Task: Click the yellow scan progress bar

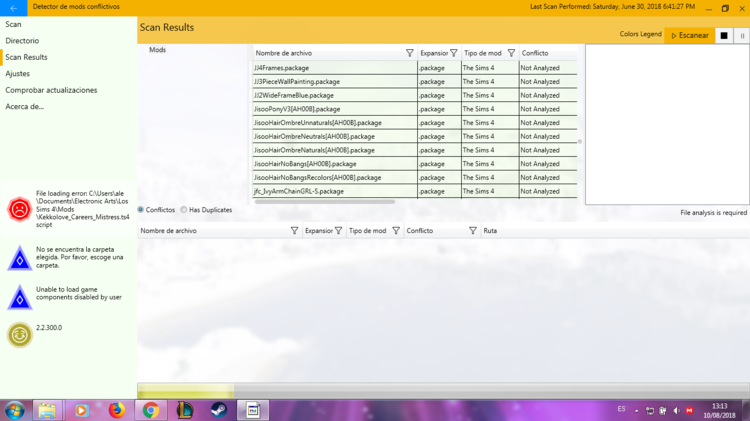Action: (x=186, y=391)
